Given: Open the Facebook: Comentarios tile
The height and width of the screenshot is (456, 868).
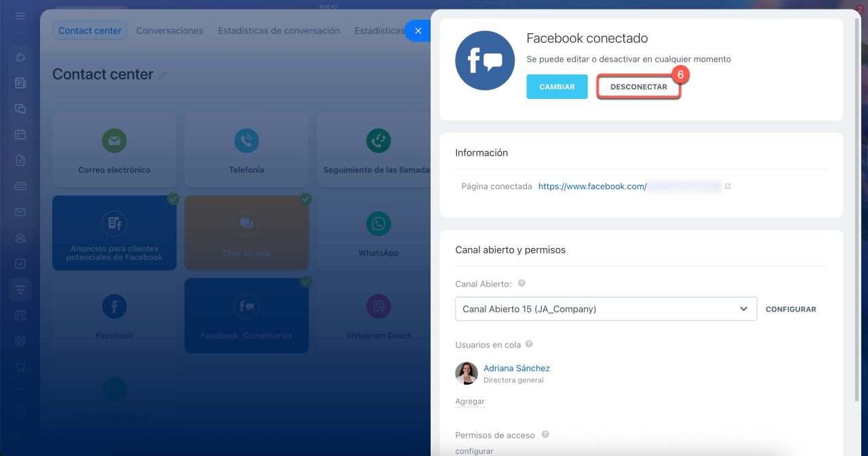Looking at the screenshot, I should coord(247,316).
